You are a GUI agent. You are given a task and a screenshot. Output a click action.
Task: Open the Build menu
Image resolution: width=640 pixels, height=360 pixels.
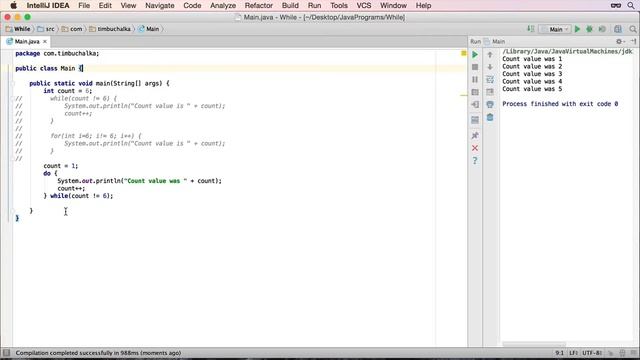coord(290,6)
